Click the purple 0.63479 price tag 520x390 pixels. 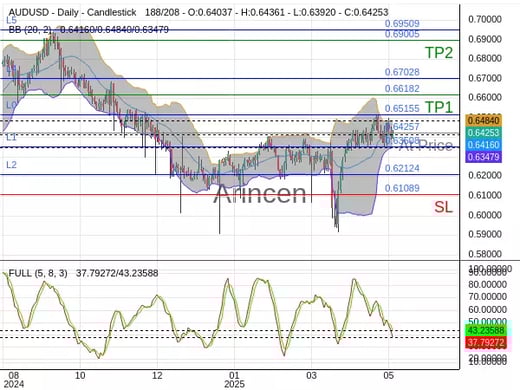click(483, 157)
